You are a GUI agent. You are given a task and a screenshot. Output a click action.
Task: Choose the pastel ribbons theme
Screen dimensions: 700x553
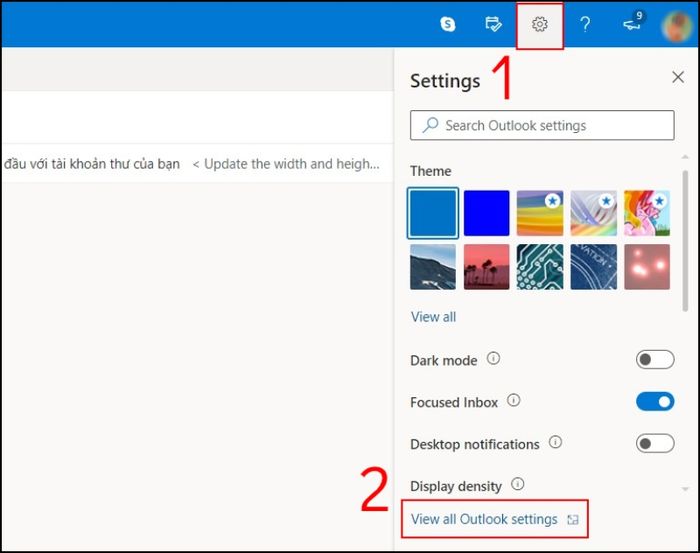coord(593,213)
